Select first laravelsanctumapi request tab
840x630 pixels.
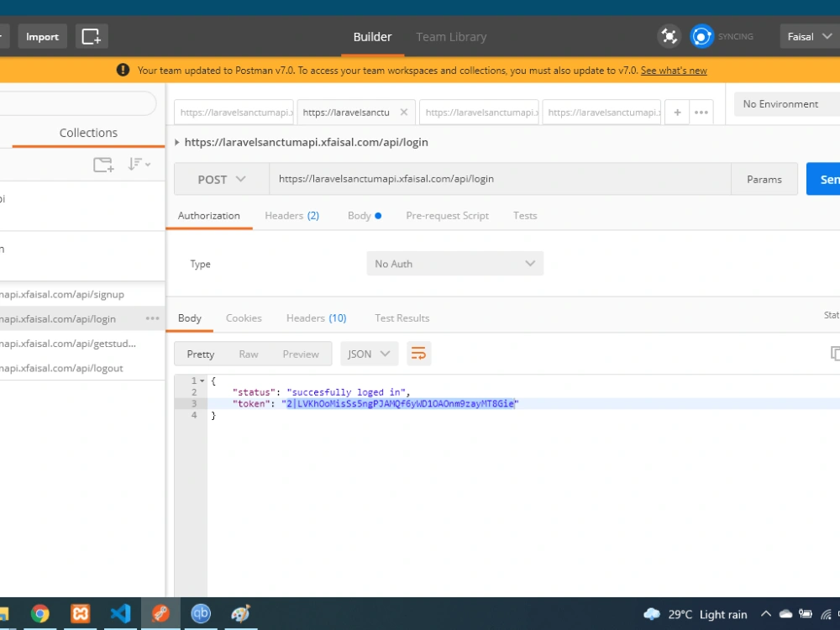[x=234, y=112]
